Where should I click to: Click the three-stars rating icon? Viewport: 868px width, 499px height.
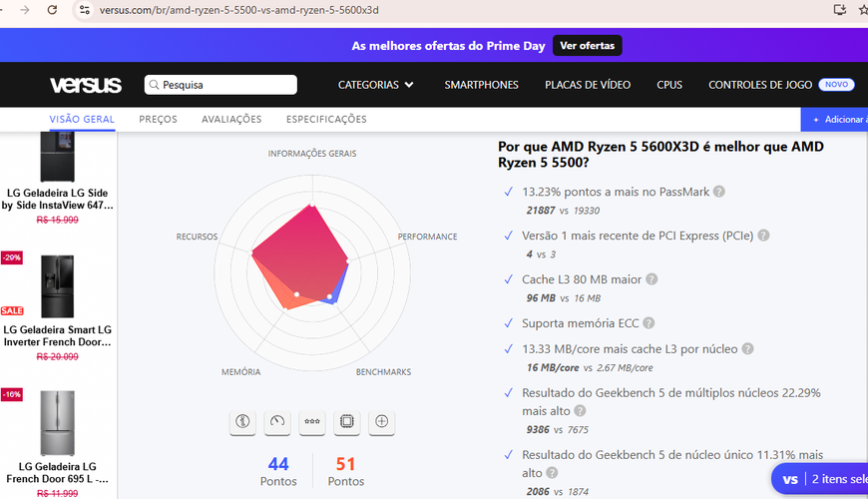312,422
